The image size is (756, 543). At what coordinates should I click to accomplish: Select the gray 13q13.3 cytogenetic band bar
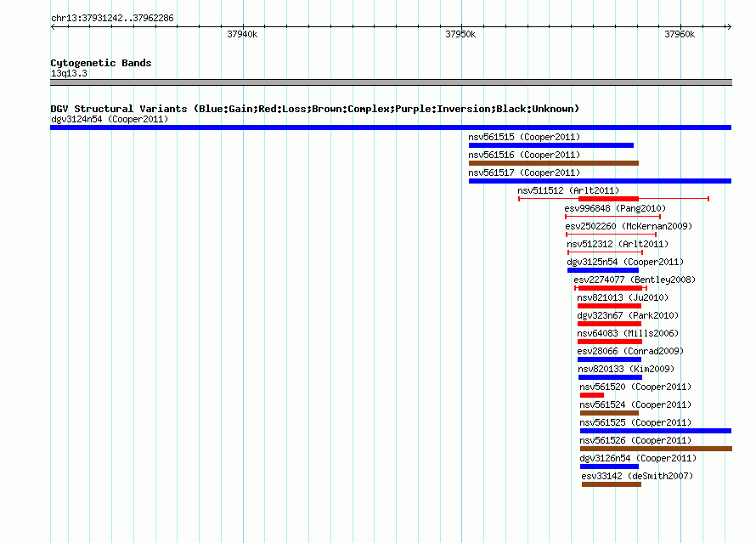[391, 82]
